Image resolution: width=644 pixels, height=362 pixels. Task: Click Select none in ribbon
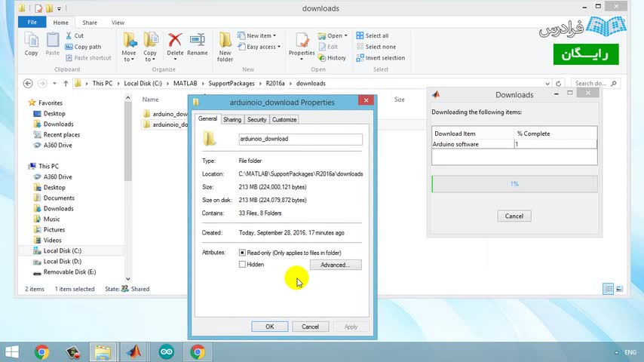(x=376, y=47)
